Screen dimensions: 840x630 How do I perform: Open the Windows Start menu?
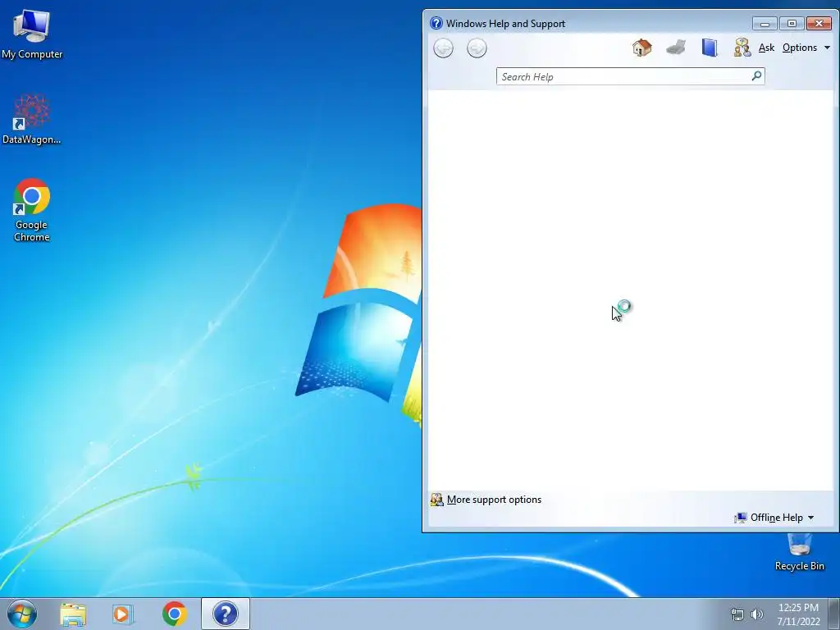point(22,614)
